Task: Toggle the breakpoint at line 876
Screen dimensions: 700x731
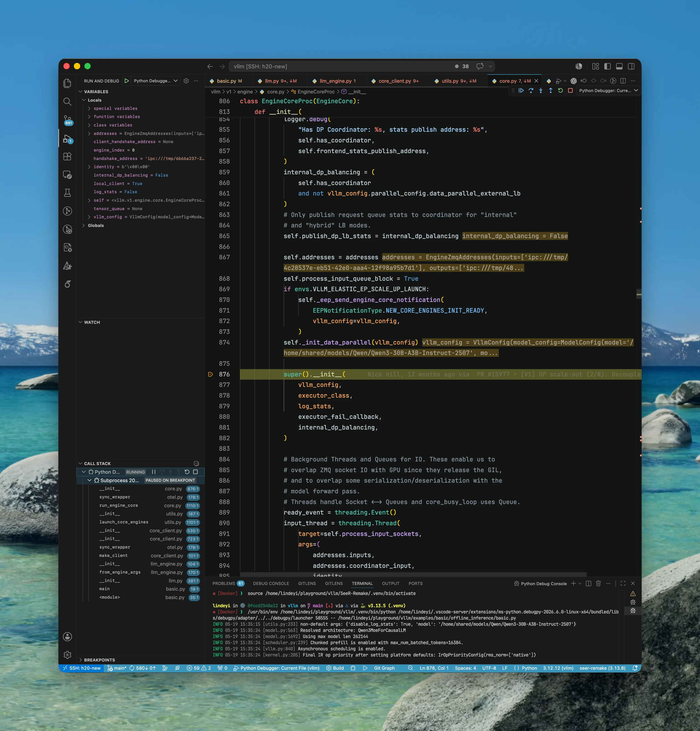Action: click(210, 374)
